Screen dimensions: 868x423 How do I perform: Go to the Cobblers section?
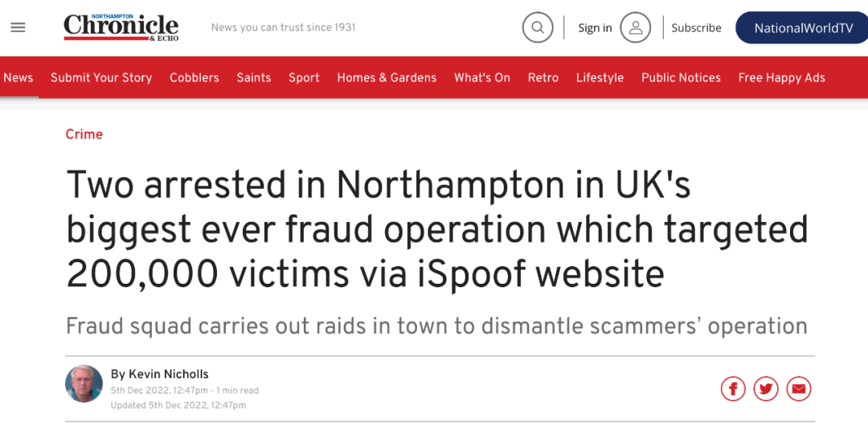(194, 77)
